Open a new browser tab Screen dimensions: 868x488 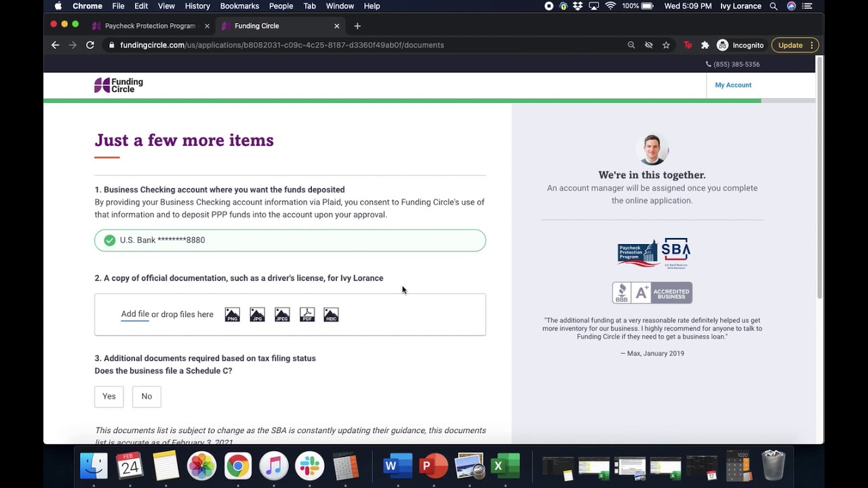point(357,26)
